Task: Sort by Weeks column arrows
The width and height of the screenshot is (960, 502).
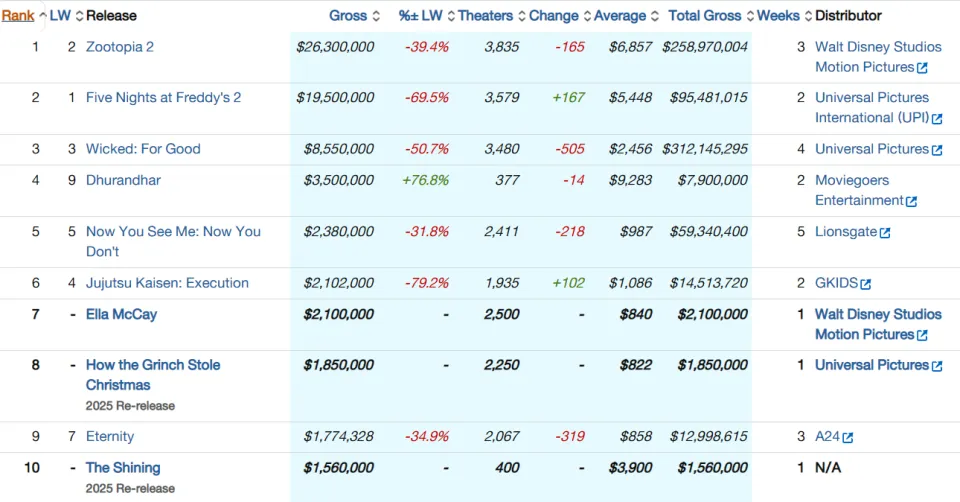Action: (808, 16)
